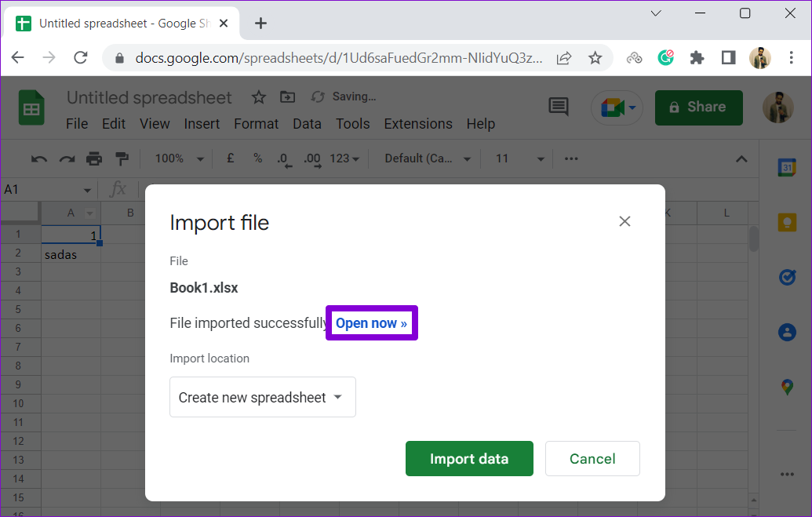The image size is (812, 517).
Task: Undo the last action
Action: pyautogui.click(x=39, y=159)
